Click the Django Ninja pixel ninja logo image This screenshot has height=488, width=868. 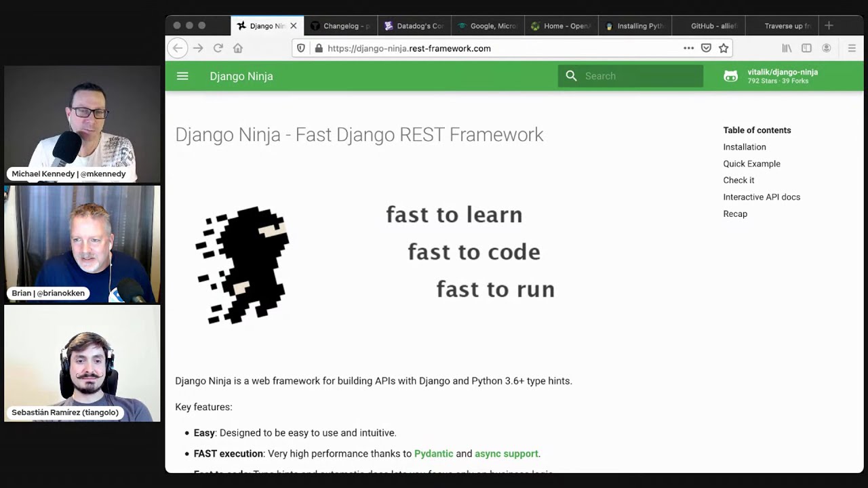tap(243, 265)
